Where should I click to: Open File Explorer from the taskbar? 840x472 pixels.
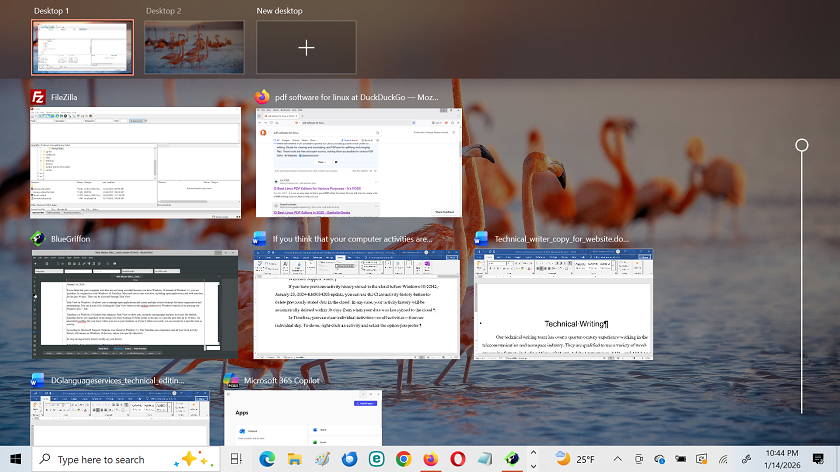[294, 459]
